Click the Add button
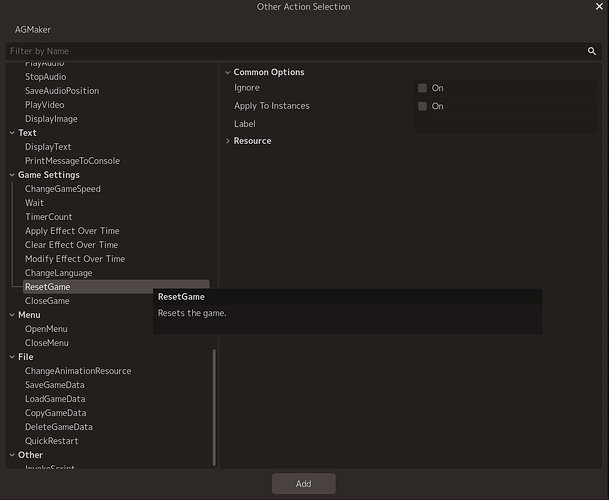This screenshot has height=500, width=609. coord(303,484)
